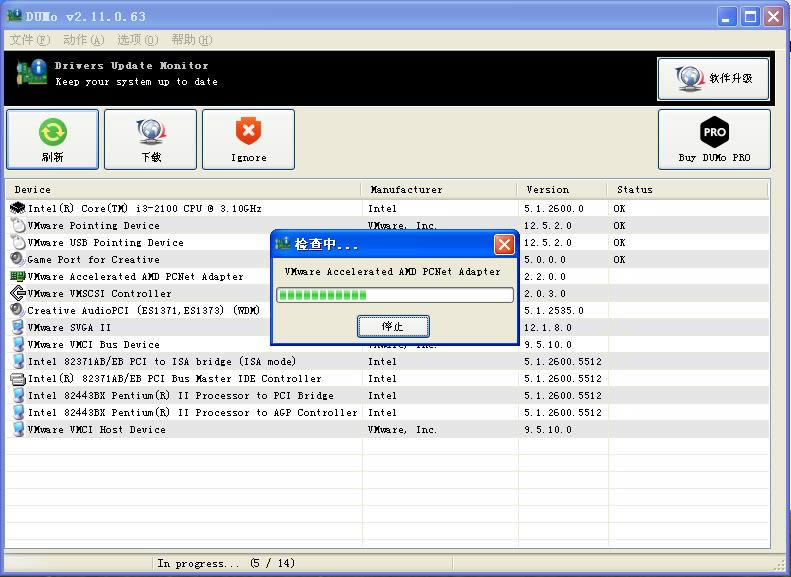Viewport: 791px width, 577px height.
Task: Click the DUMo title bar application icon
Action: pyautogui.click(x=14, y=16)
